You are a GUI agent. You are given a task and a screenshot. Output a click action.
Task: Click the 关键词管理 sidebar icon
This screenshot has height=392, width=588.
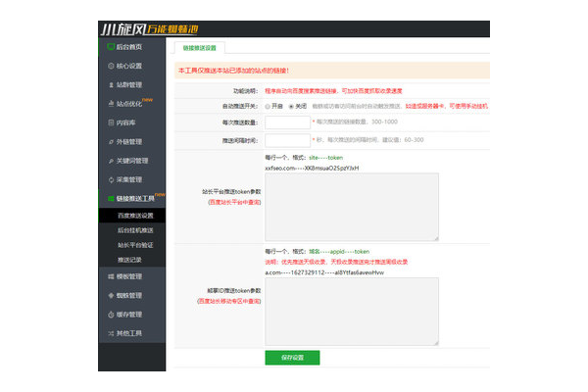tap(110, 161)
